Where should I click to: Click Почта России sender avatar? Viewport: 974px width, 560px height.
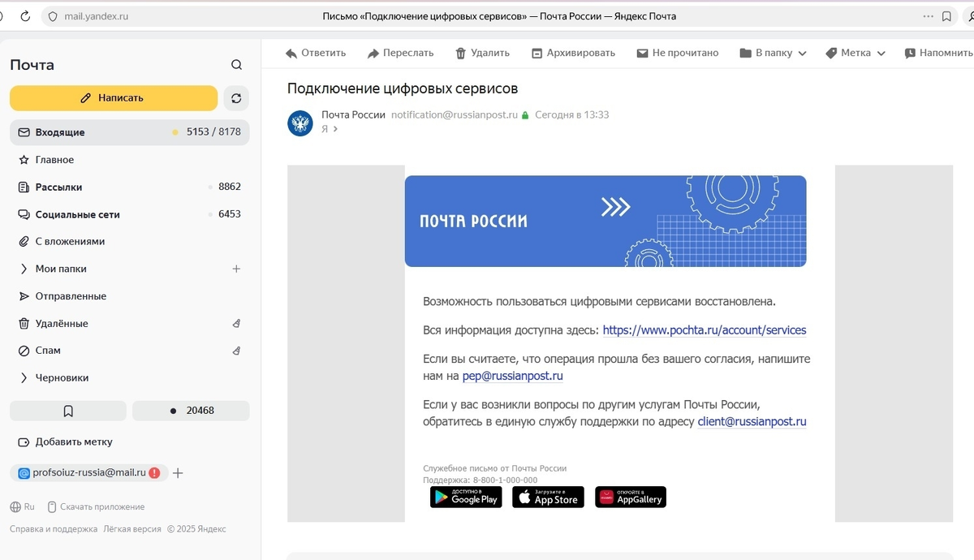tap(300, 123)
